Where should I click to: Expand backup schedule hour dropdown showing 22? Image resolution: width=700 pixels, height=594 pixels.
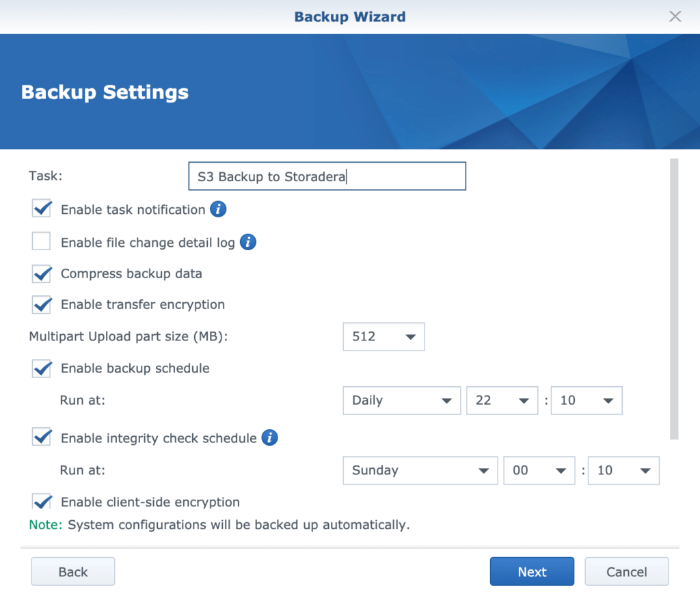click(x=502, y=401)
